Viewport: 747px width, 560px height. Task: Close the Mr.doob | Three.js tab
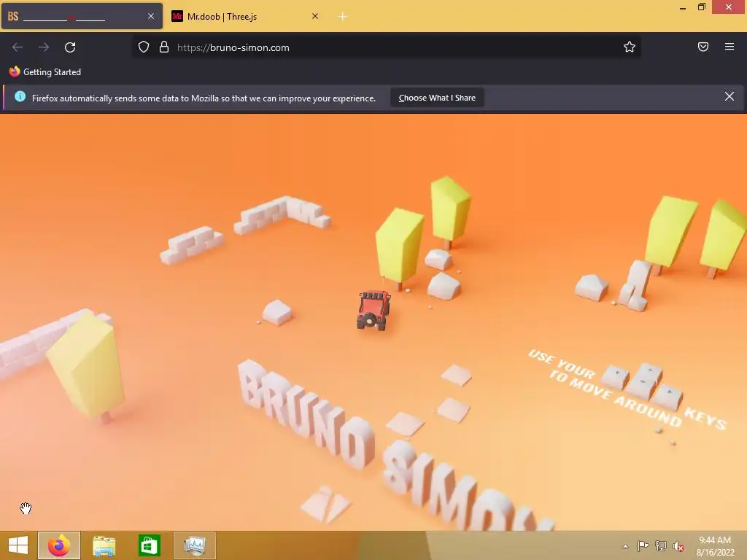tap(315, 16)
